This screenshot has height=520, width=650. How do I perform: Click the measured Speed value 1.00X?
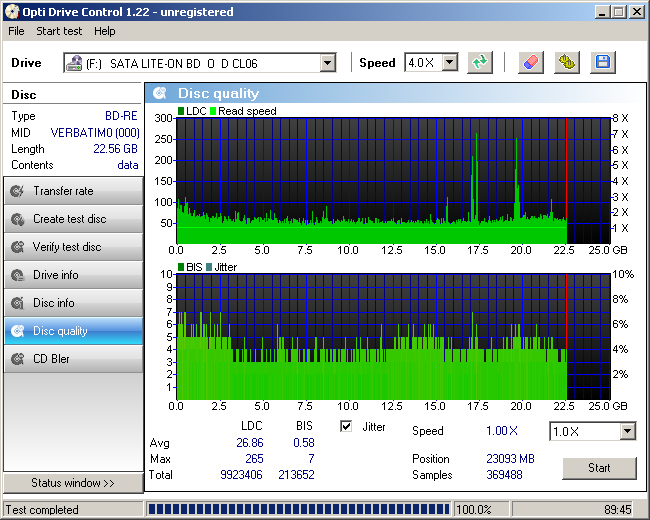click(502, 431)
